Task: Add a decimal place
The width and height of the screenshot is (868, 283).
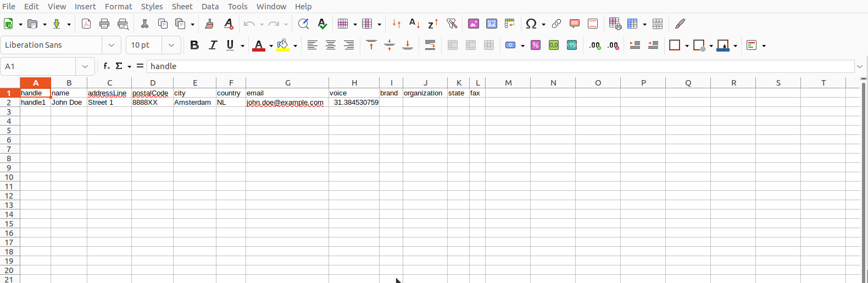Action: click(595, 45)
